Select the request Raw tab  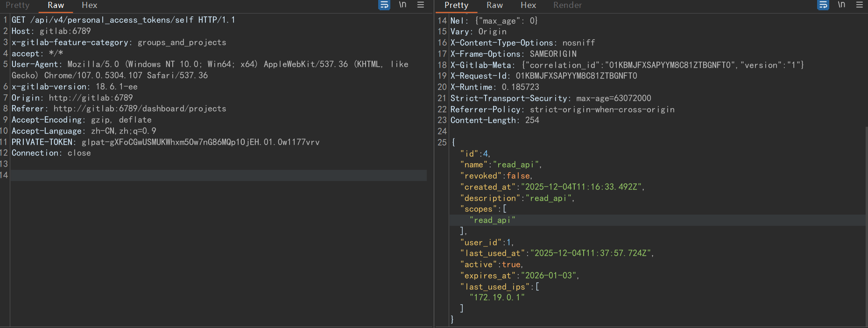[56, 5]
